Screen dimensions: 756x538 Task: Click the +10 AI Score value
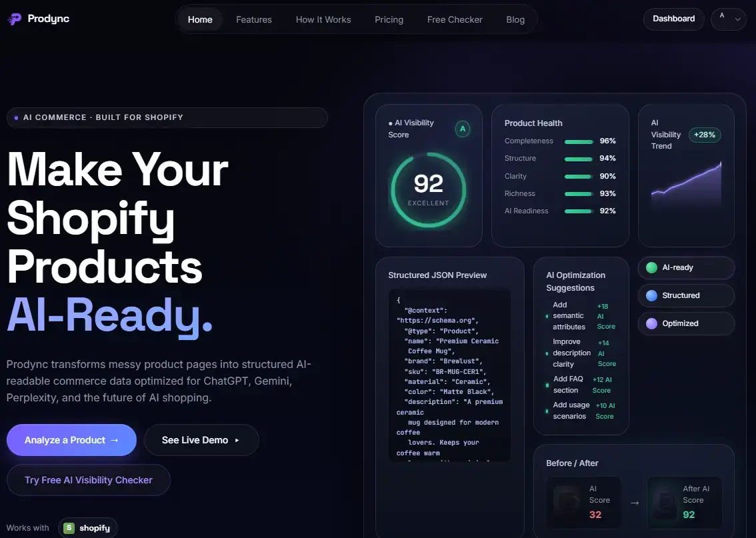click(x=605, y=411)
